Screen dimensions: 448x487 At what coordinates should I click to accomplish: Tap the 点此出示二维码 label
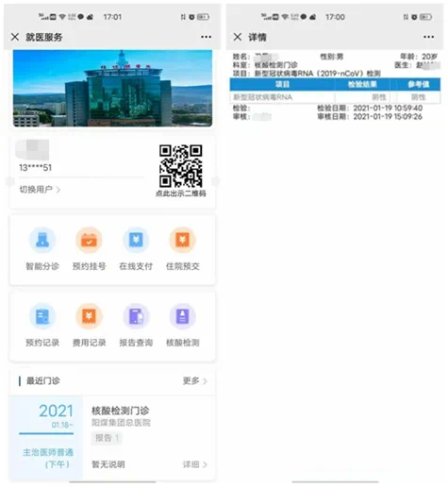pos(181,193)
